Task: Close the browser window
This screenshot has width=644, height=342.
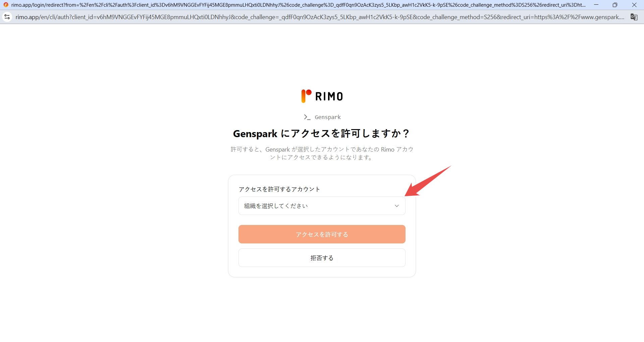Action: pos(634,5)
